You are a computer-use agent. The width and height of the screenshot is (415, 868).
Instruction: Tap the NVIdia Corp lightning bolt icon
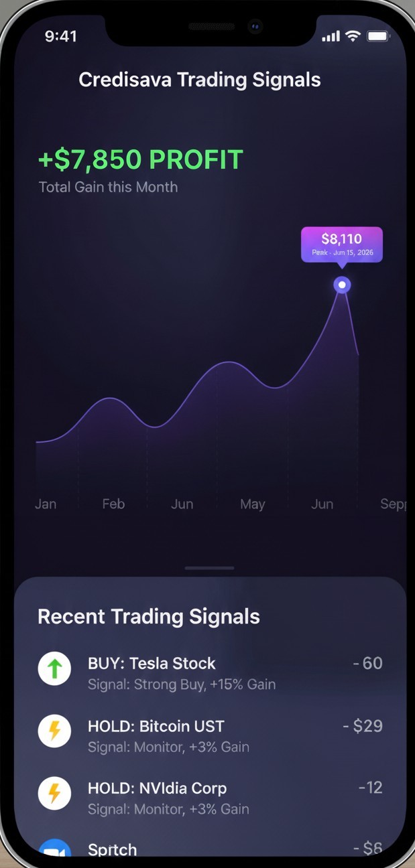[54, 793]
